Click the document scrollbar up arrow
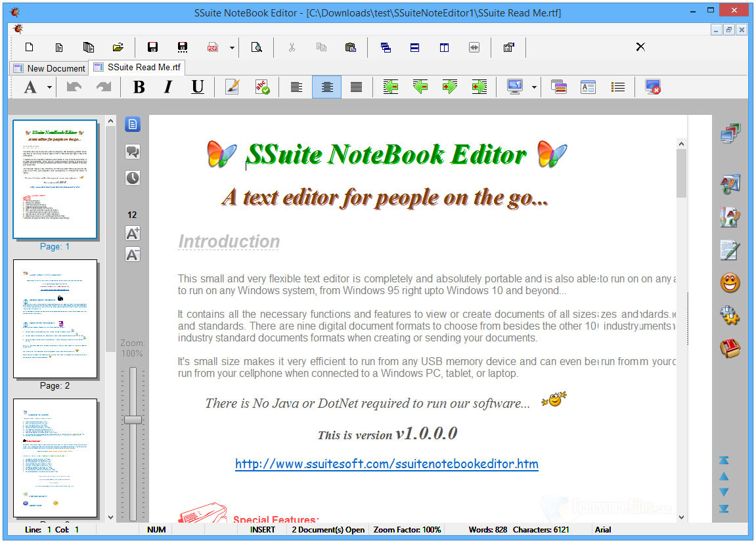Screen dimensions: 756x543 (681, 144)
